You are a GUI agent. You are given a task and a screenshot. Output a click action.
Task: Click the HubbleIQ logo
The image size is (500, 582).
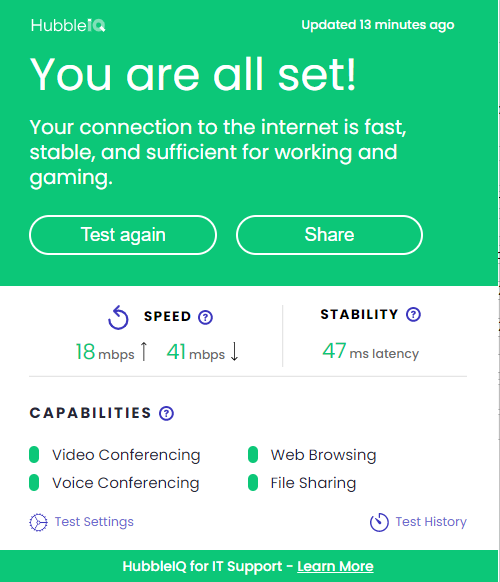point(68,26)
